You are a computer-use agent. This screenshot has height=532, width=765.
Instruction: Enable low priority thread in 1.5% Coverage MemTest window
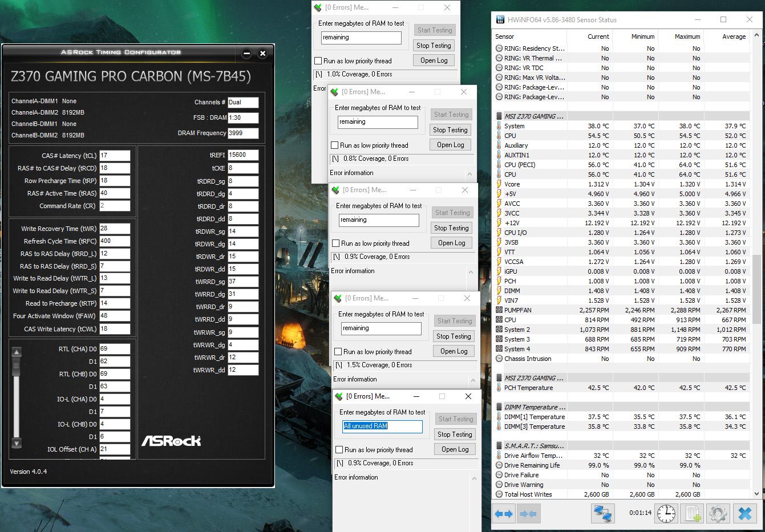[x=338, y=352]
